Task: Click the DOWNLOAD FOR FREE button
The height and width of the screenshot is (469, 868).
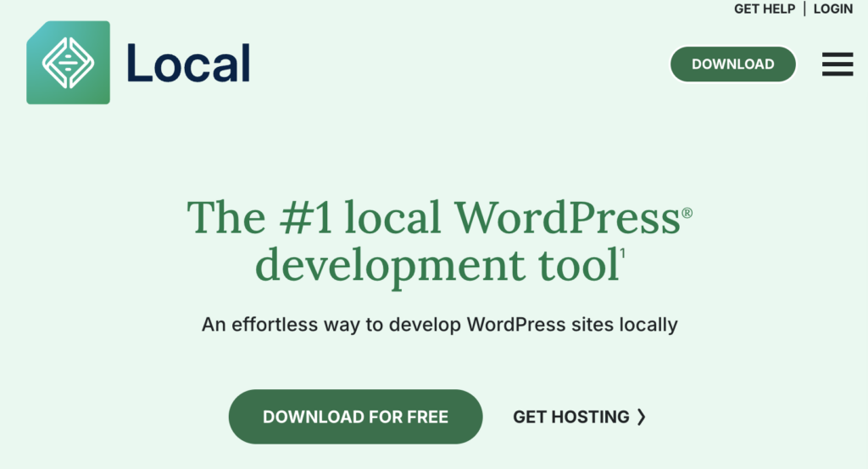Action: pos(355,416)
